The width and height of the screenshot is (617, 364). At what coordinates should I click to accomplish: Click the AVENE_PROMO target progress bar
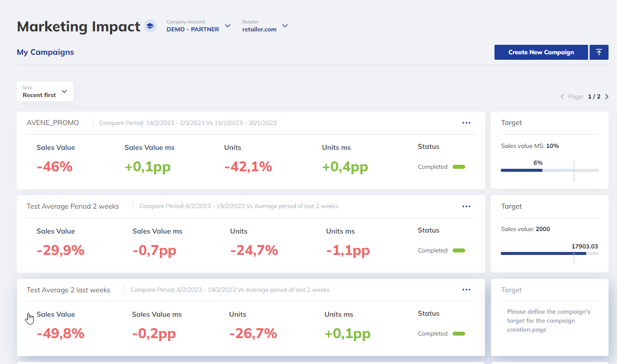(549, 170)
